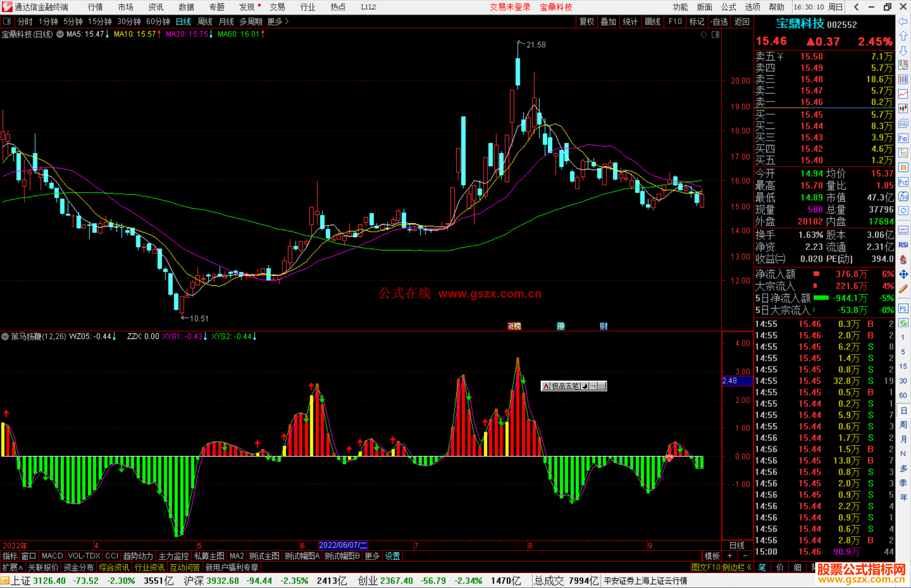Expand 更多 period options in top toolbar
This screenshot has width=911, height=588.
point(278,21)
